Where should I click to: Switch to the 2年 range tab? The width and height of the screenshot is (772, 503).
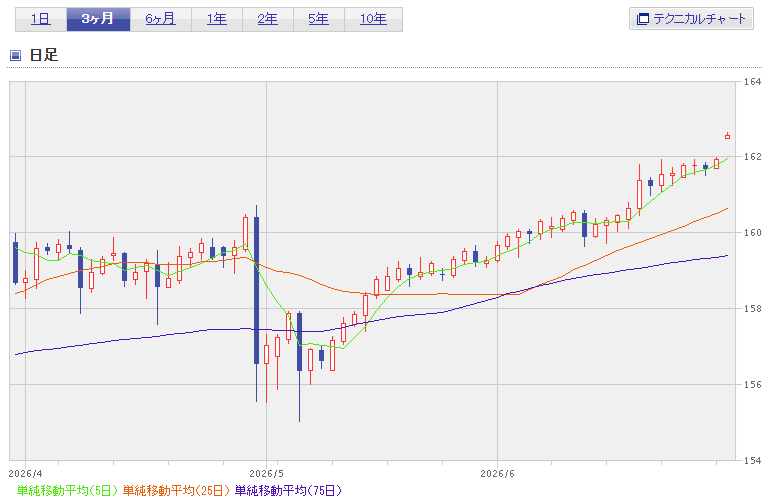(x=268, y=19)
